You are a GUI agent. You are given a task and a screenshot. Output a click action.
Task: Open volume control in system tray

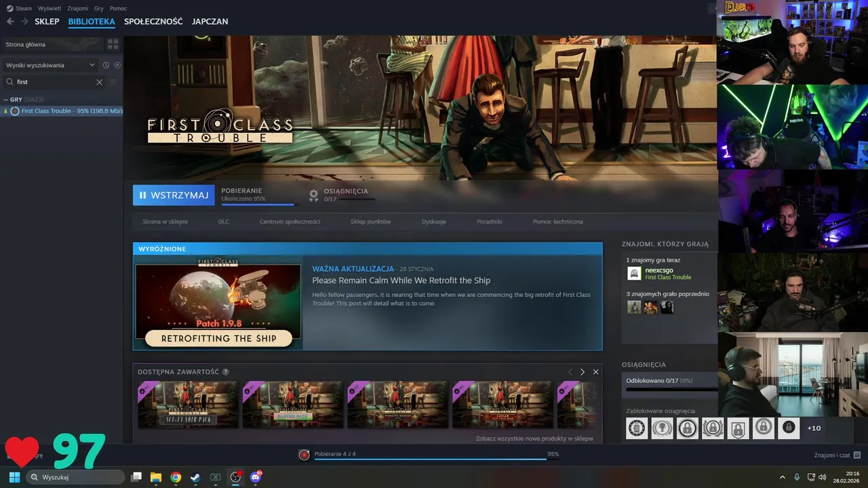(x=823, y=477)
